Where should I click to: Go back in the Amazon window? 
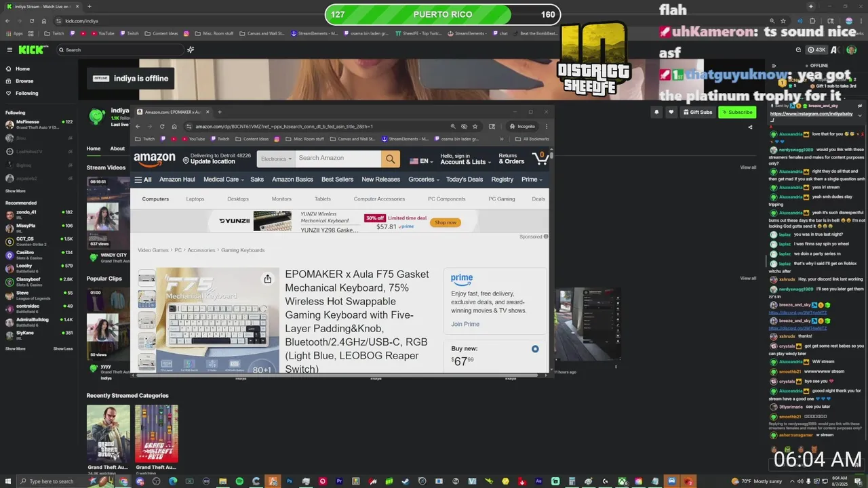tap(138, 126)
